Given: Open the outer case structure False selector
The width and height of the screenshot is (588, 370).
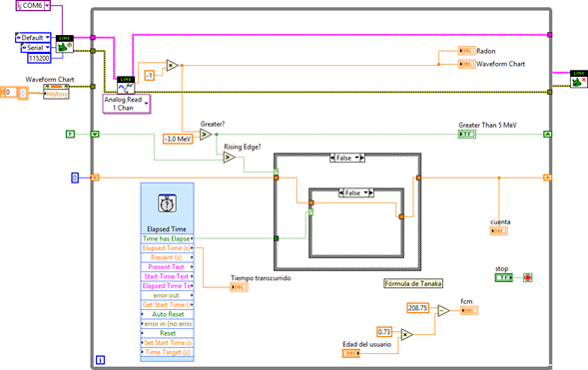Looking at the screenshot, I should (347, 158).
